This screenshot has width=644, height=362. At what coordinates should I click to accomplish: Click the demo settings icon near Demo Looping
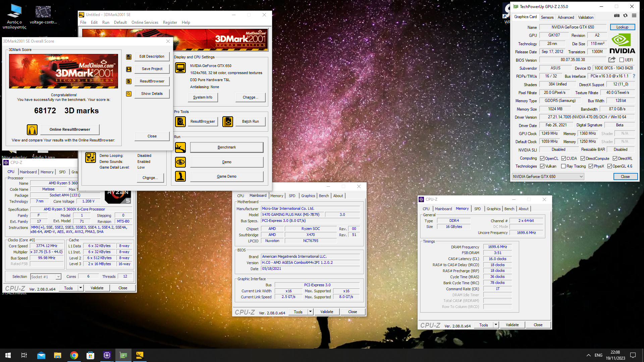91,157
